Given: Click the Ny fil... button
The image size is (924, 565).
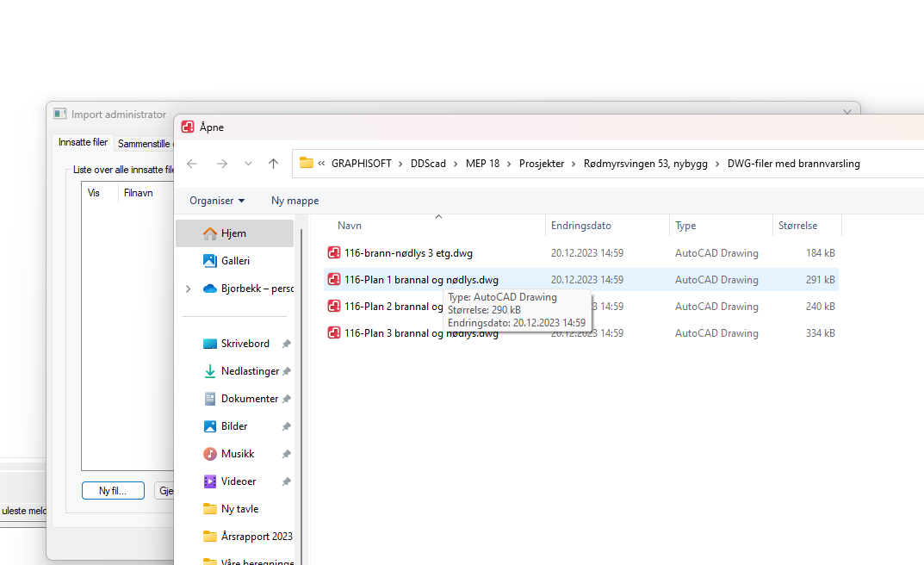Looking at the screenshot, I should click(x=113, y=491).
